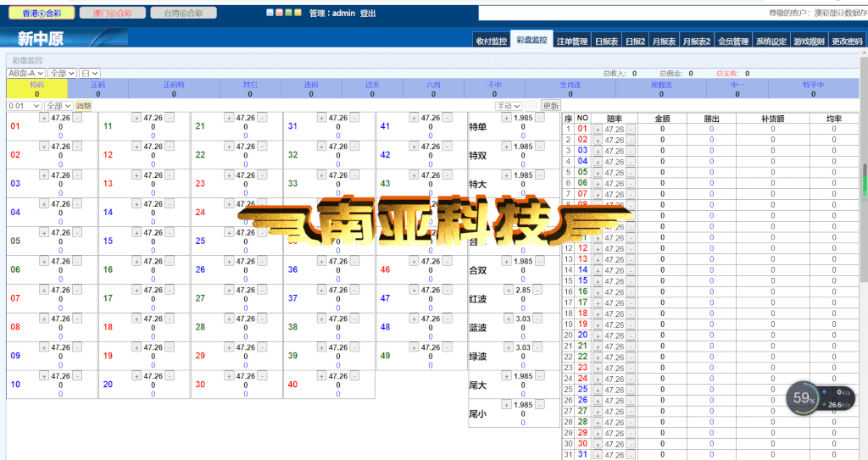Open the 手动 refresh mode dropdown
Viewport: 868px width, 460px height.
click(509, 106)
